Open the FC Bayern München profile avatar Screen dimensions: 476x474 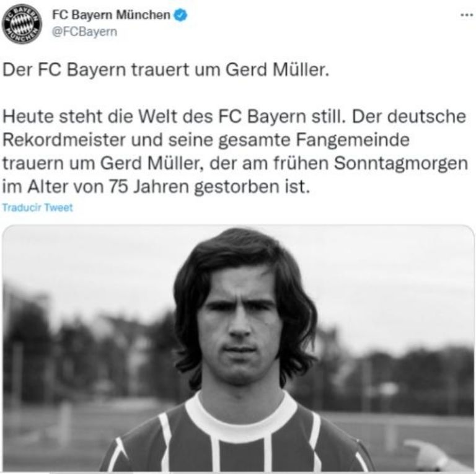[x=22, y=24]
